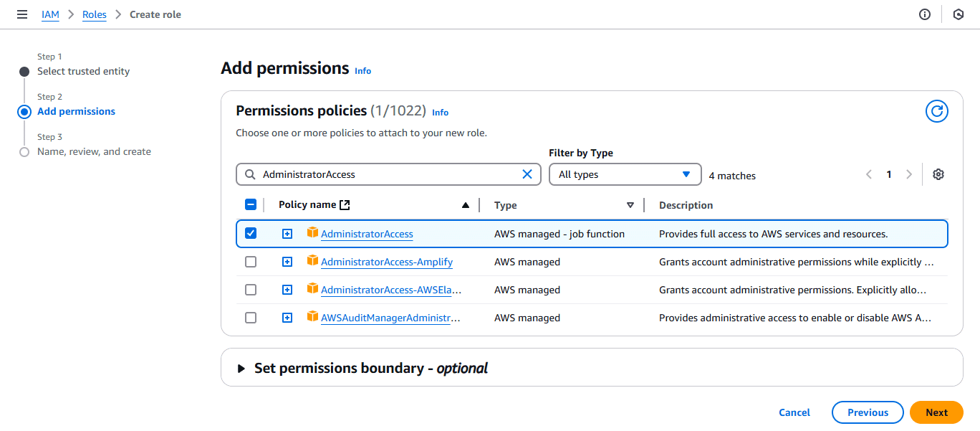Click the 4 matches count text

coord(732,176)
